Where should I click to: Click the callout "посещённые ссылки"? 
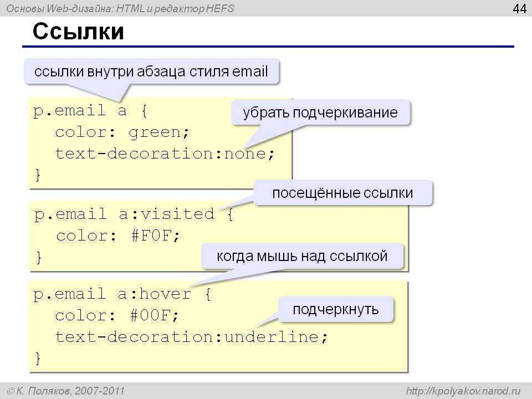342,193
